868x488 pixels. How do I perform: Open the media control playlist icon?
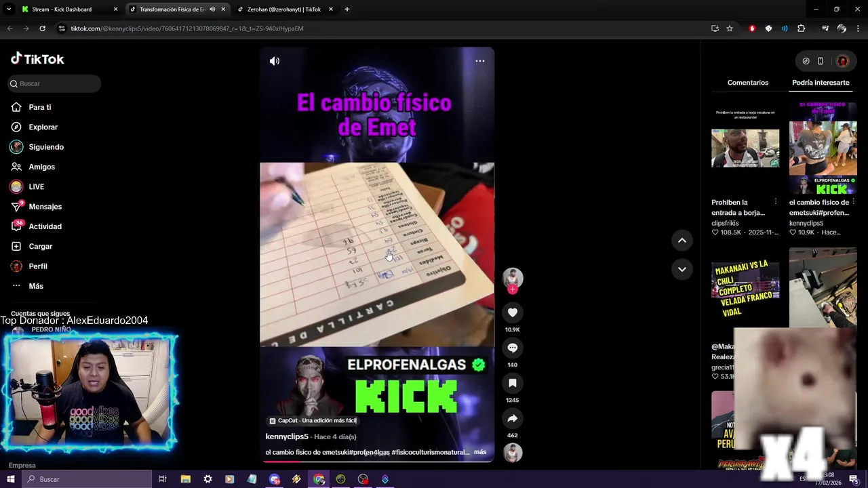click(825, 28)
